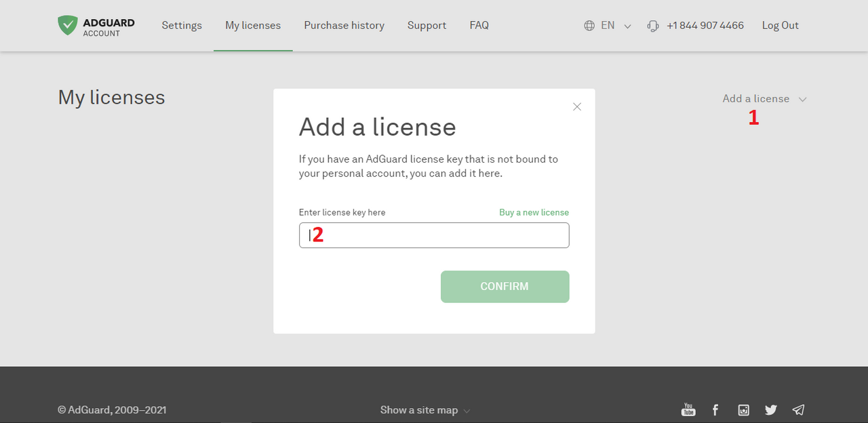Expand the Show a site map section
Image resolution: width=868 pixels, height=423 pixels.
[425, 410]
